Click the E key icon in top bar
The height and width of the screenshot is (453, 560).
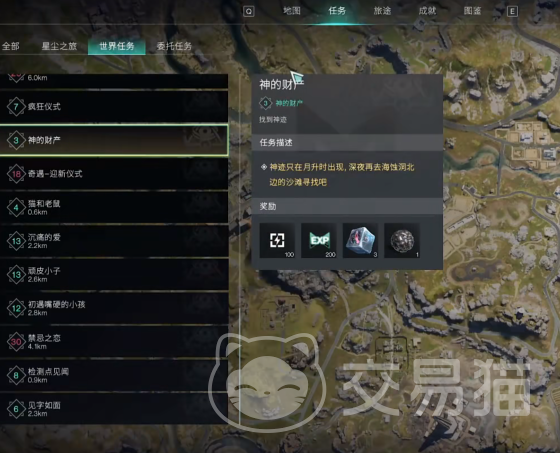(x=512, y=12)
